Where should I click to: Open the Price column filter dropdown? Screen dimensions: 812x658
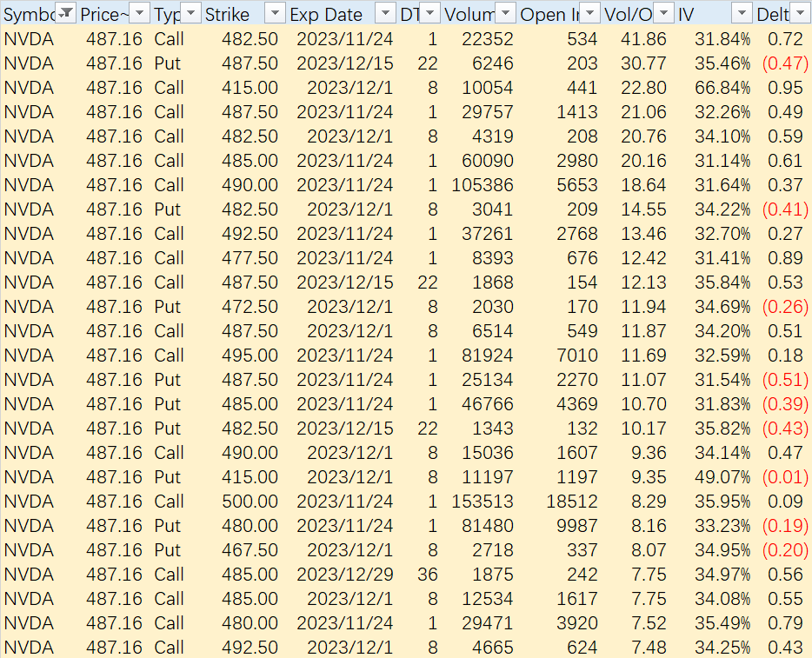139,13
